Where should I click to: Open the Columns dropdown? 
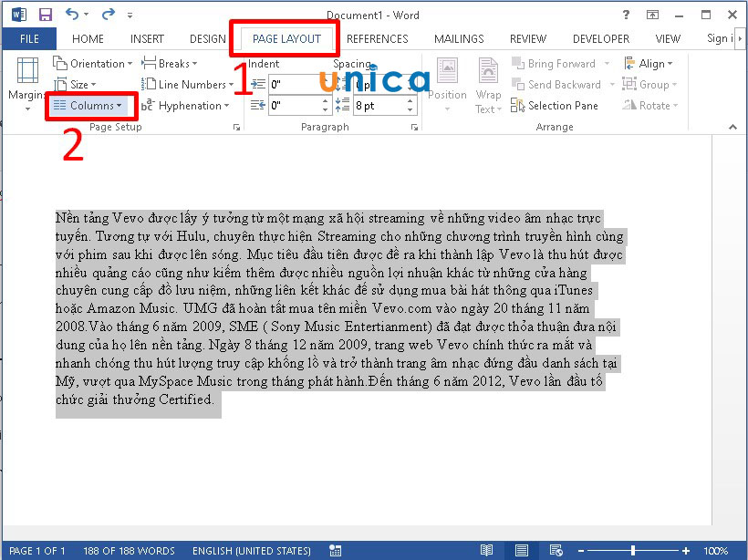(x=88, y=106)
